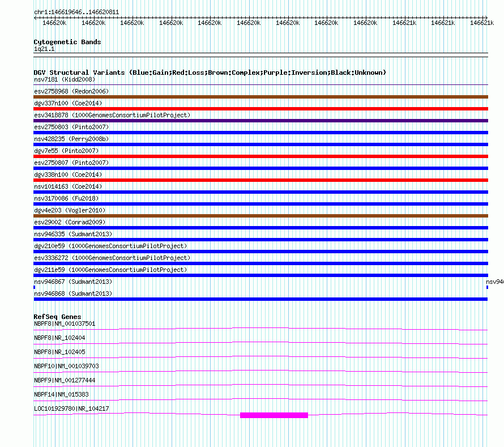The width and height of the screenshot is (504, 447).
Task: Click the blue bar under esv3336272
Action: click(x=260, y=263)
